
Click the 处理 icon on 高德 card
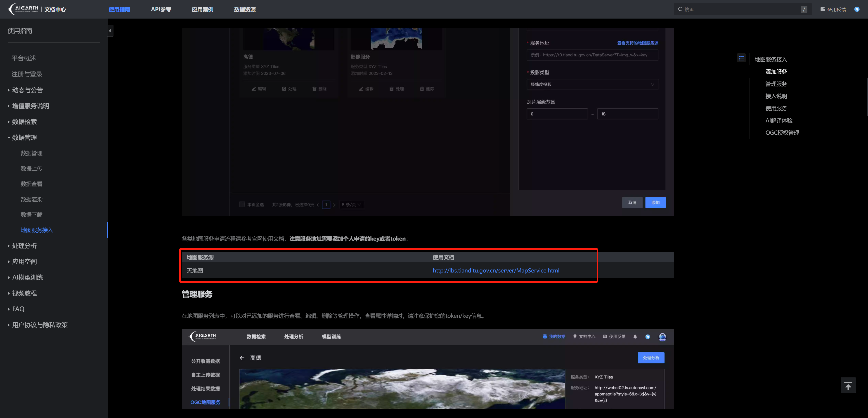[x=284, y=89]
